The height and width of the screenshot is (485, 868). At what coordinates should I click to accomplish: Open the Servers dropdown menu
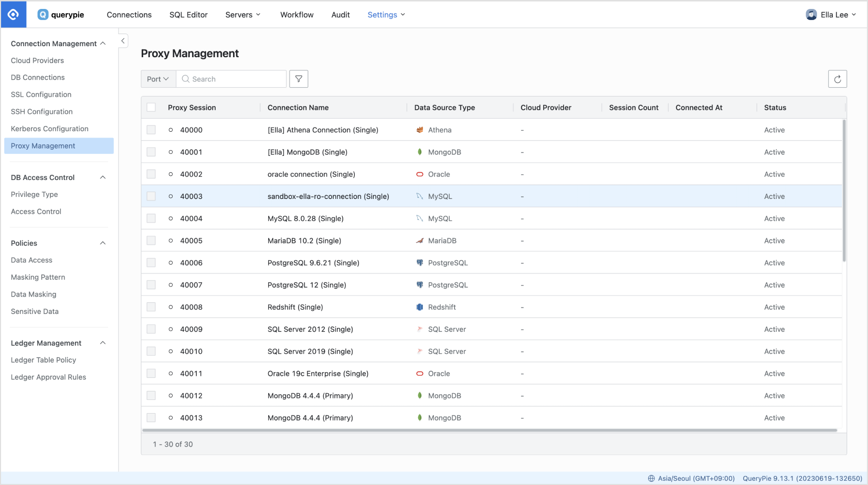243,15
